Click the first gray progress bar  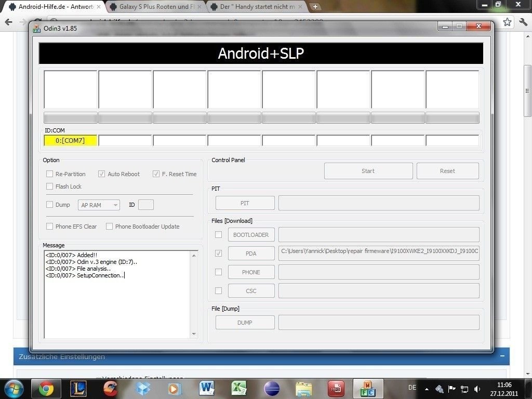(71, 118)
